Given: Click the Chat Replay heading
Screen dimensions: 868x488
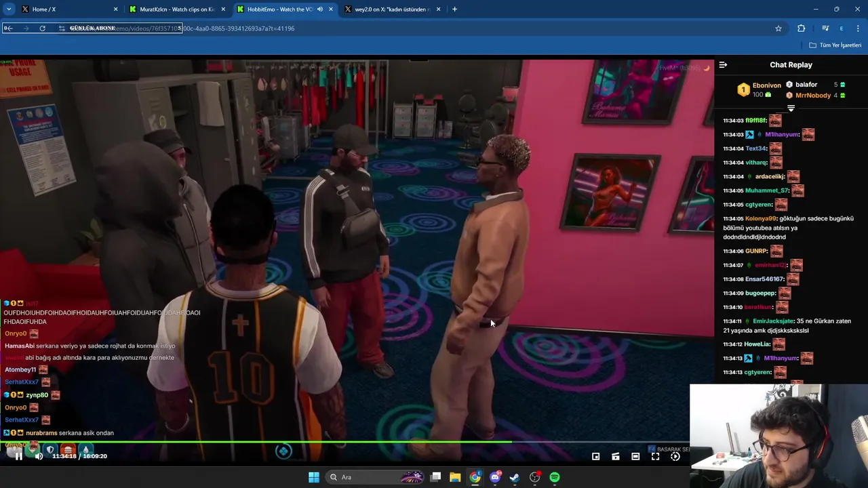Looking at the screenshot, I should point(791,65).
